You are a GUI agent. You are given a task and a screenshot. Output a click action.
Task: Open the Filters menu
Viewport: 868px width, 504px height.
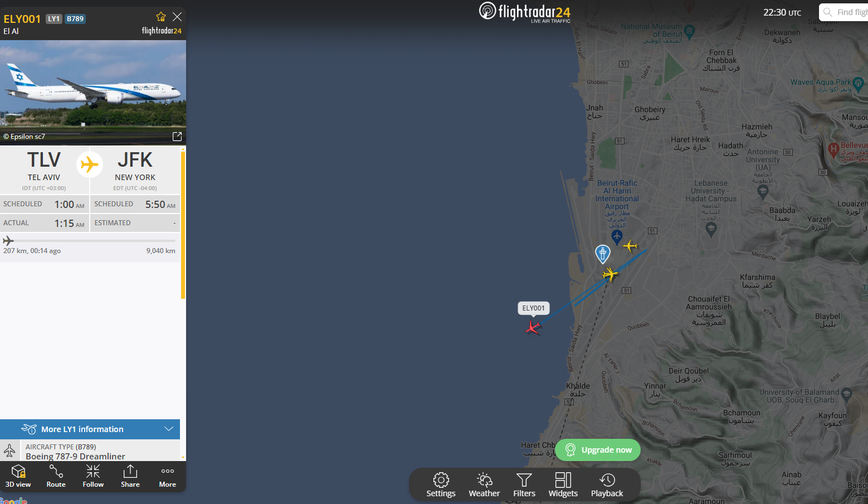click(x=524, y=485)
